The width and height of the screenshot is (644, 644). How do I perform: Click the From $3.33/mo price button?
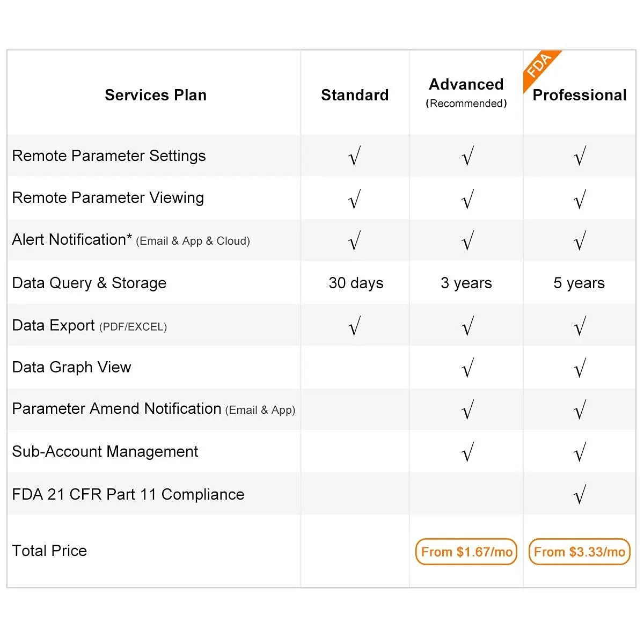pos(580,552)
